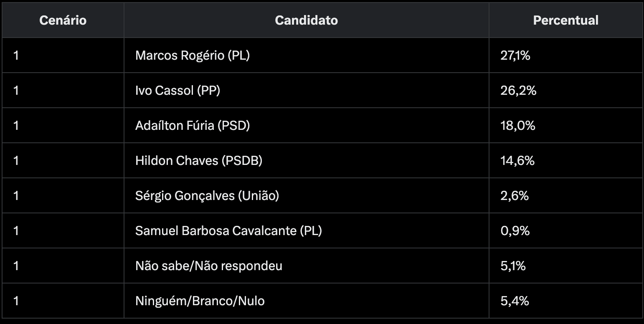Viewport: 644px width, 324px height.
Task: Select the Ivo Cassol (PP) cell
Action: tap(177, 91)
